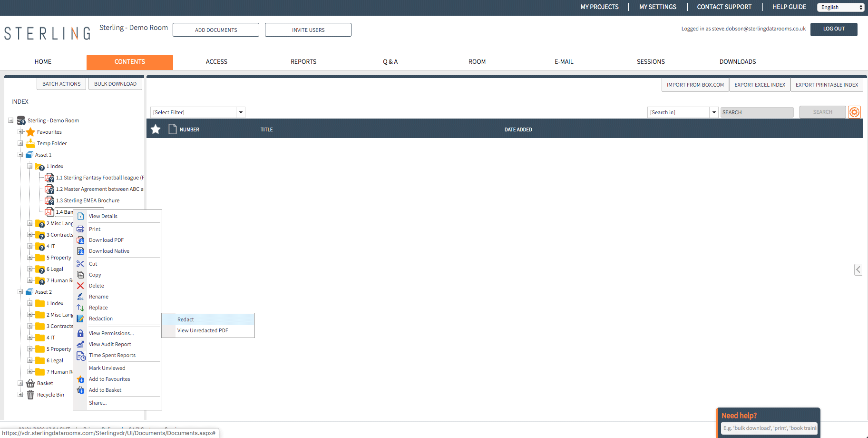The image size is (868, 438).
Task: Expand the Basket tree node
Action: 20,383
